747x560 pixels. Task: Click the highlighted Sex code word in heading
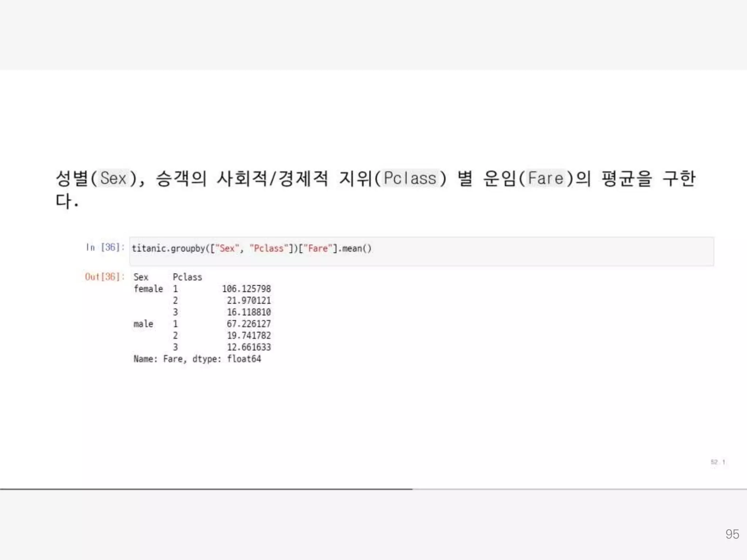(113, 179)
